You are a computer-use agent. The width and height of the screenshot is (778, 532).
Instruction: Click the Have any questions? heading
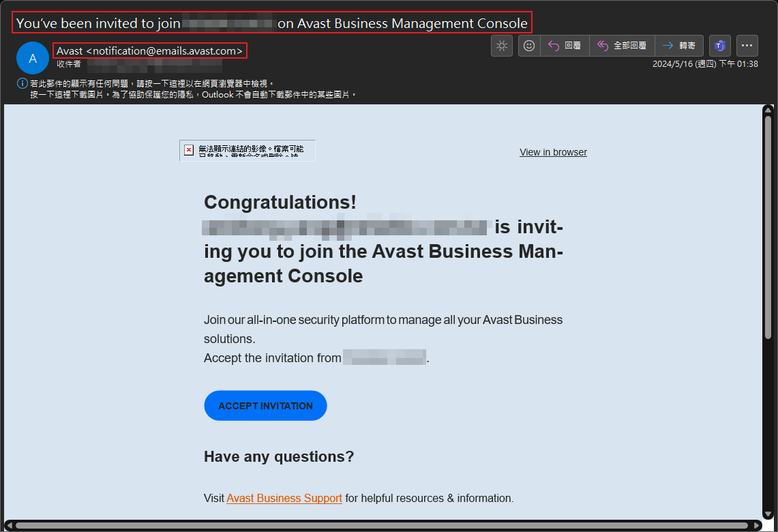[x=279, y=456]
